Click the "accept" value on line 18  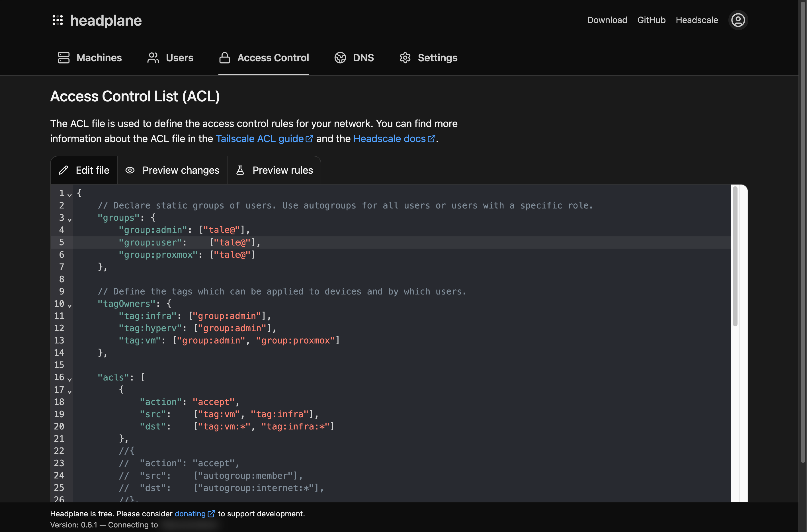(214, 402)
